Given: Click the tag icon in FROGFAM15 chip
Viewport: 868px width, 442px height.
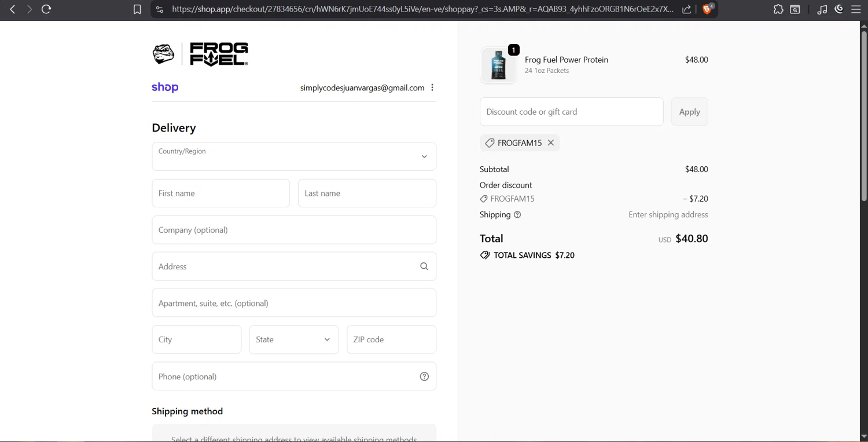Looking at the screenshot, I should click(x=490, y=143).
